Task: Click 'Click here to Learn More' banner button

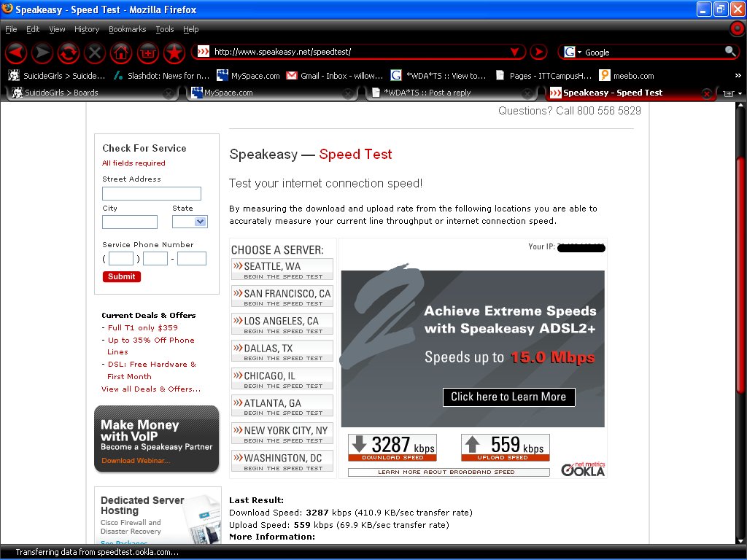Action: coord(508,397)
